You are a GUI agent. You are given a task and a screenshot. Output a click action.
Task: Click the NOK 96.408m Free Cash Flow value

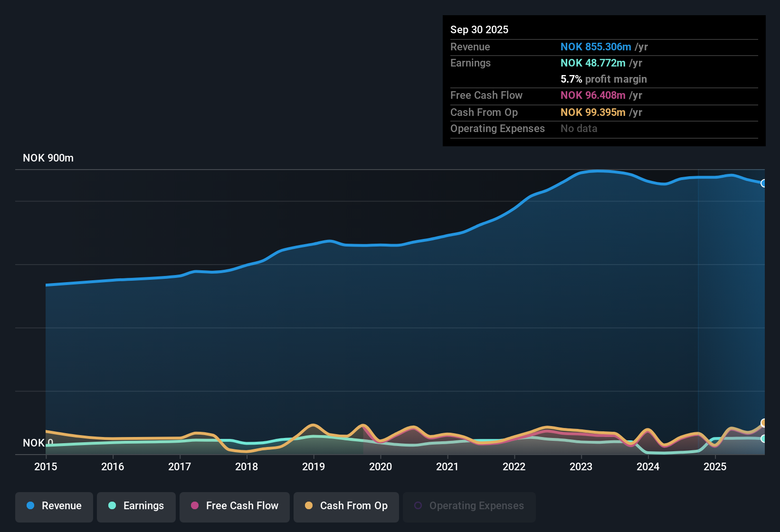pyautogui.click(x=593, y=95)
